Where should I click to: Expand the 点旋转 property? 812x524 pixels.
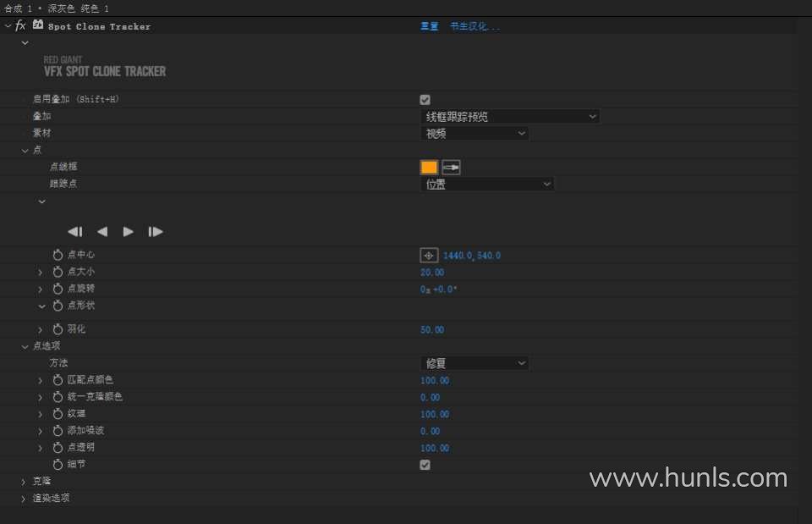pos(41,290)
